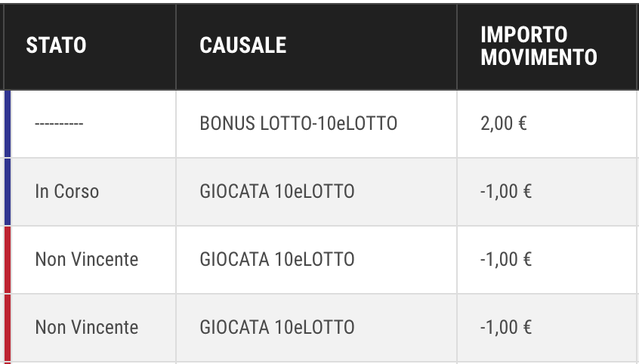Select the -1,00 € amount in the In Corso row

[x=506, y=192]
